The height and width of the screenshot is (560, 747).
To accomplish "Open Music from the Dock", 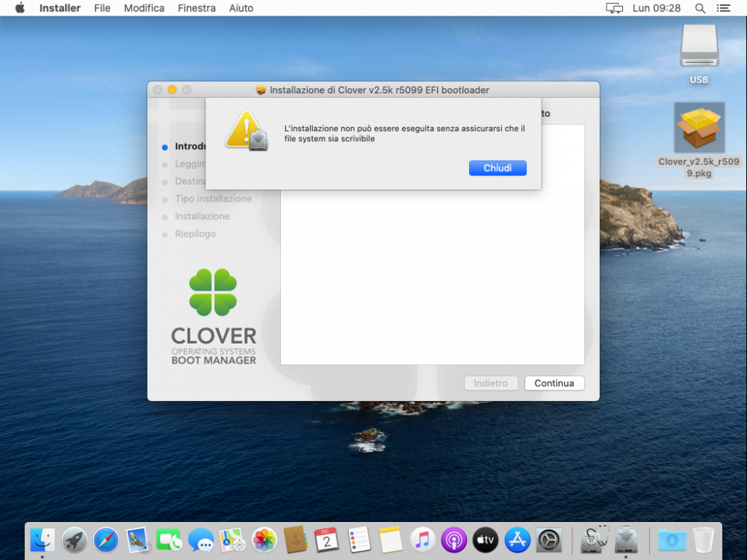I will click(422, 540).
